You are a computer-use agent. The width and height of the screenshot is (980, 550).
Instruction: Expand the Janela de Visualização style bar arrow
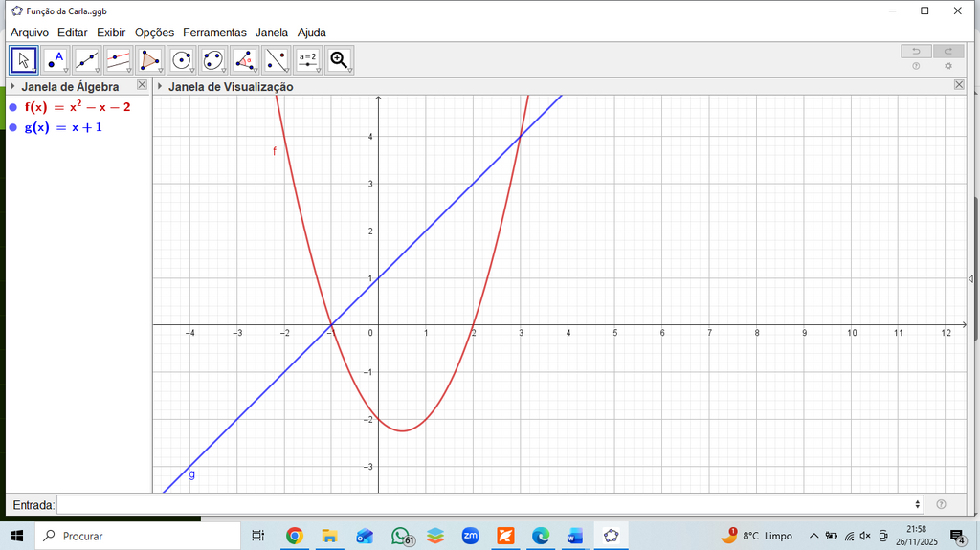[x=160, y=86]
